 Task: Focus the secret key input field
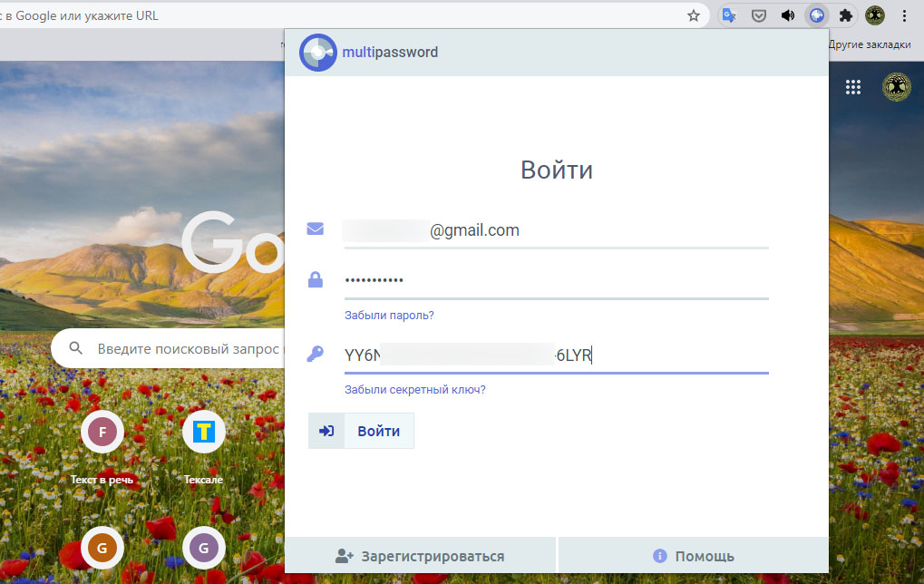pos(556,355)
